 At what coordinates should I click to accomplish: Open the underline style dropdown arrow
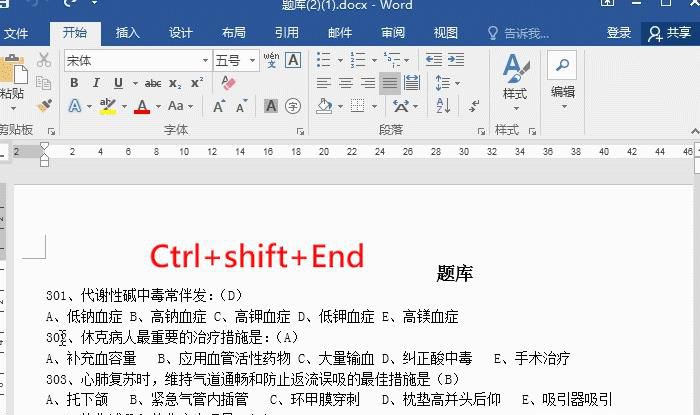click(x=135, y=83)
